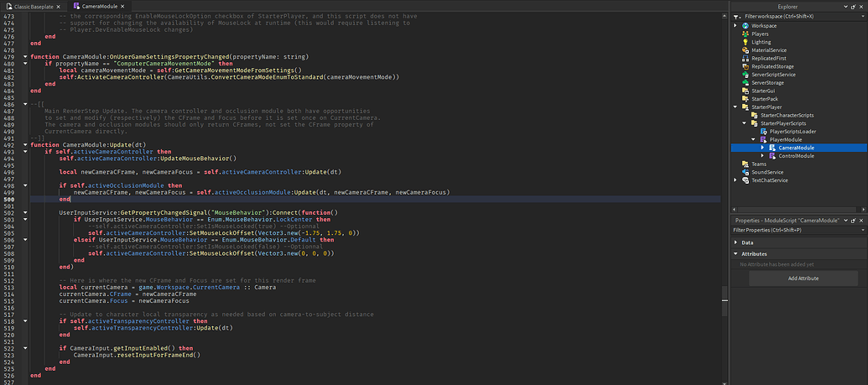Screen dimensions: 868x385
Task: Click the ControlModule script icon
Action: point(772,156)
